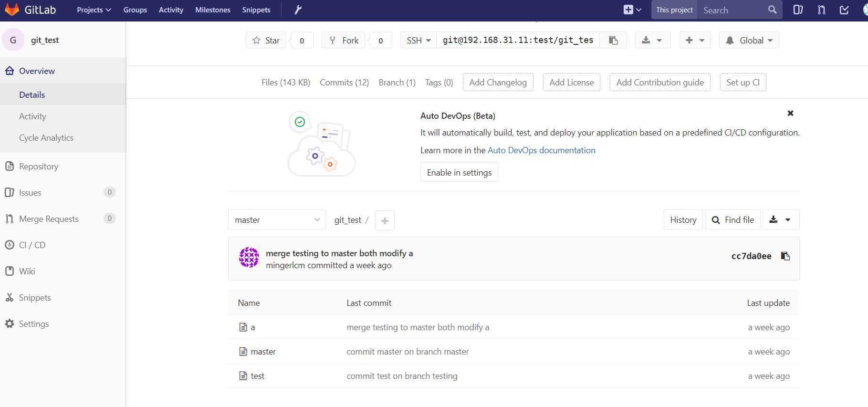Viewport: 868px width, 407px height.
Task: Open merge requests icon in top navbar
Action: click(x=821, y=10)
